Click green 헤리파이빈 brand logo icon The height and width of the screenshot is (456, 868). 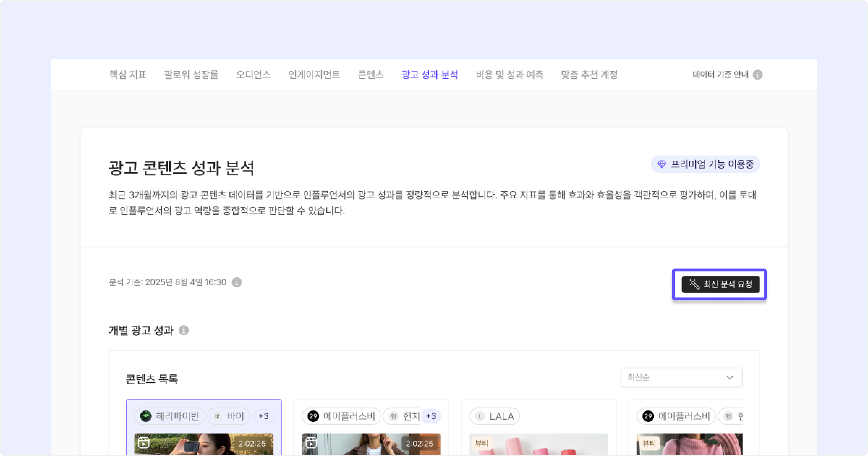pyautogui.click(x=146, y=416)
